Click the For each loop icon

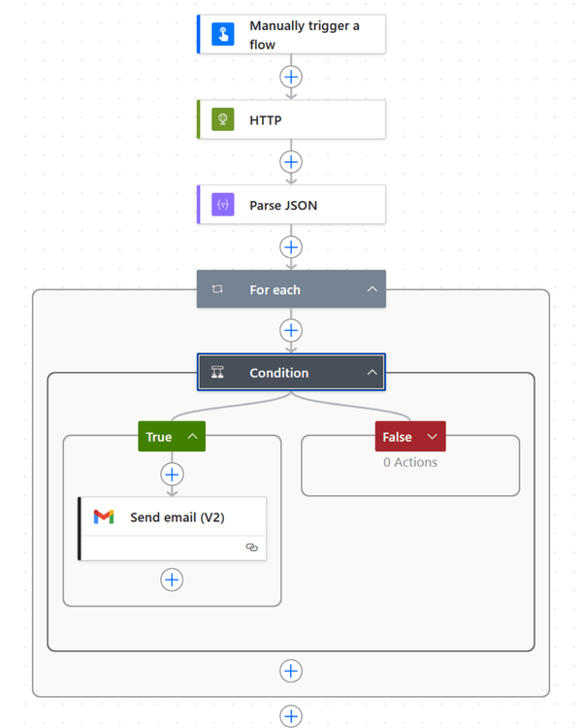[x=218, y=289]
